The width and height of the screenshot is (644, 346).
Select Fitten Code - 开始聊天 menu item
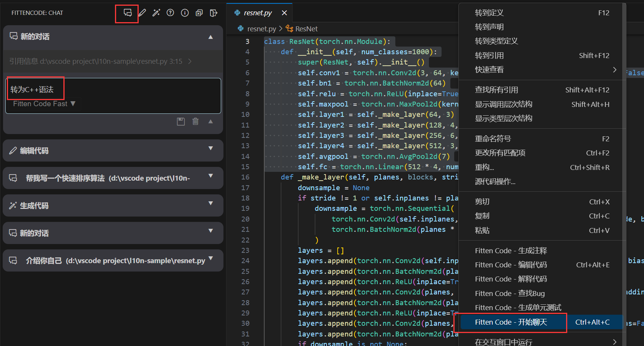(x=511, y=322)
